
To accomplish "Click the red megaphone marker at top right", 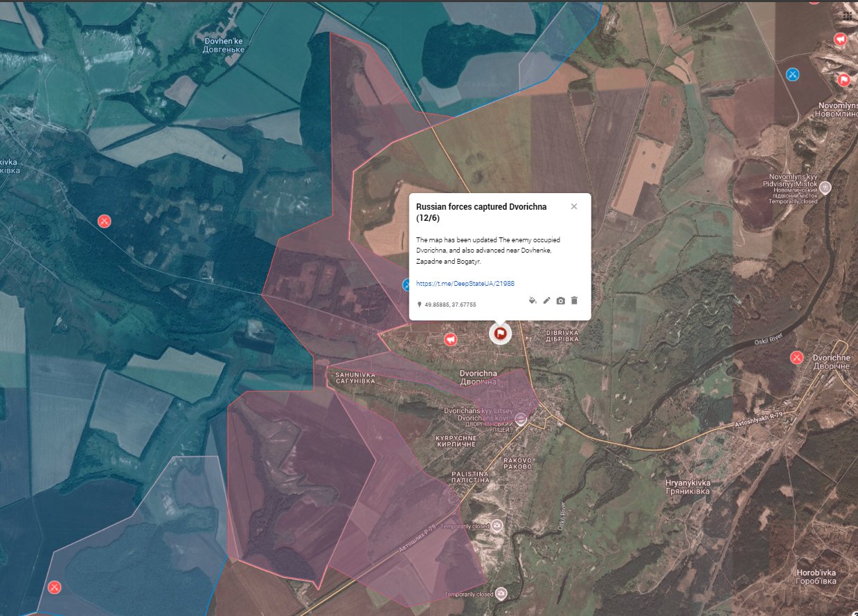I will click(841, 39).
